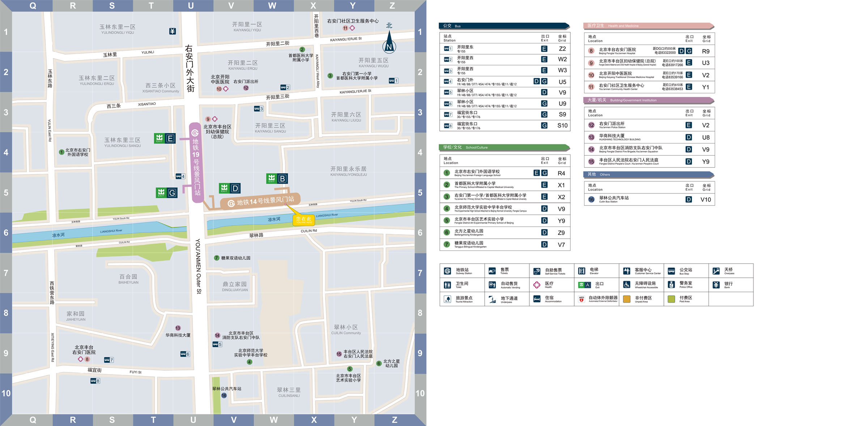Click bus stop 5 icon on the map
Viewport: 868px width, 426px height.
(217, 344)
